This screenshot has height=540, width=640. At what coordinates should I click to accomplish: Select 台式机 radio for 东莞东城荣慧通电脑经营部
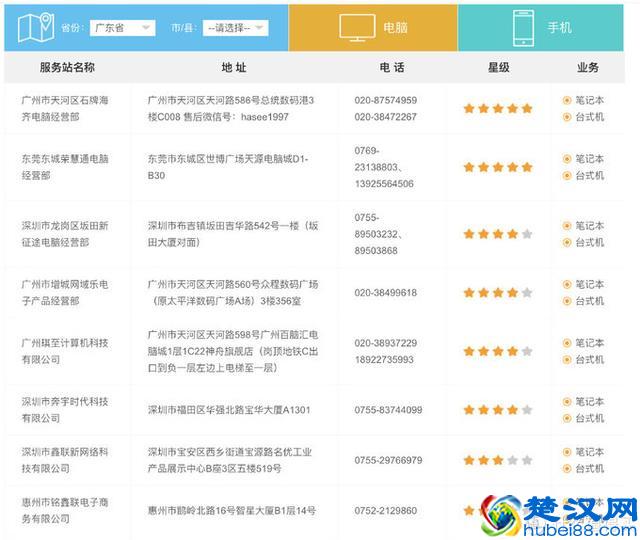tap(567, 176)
